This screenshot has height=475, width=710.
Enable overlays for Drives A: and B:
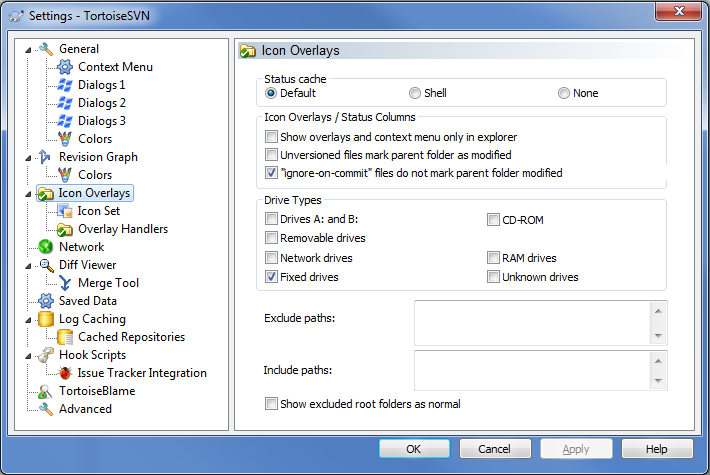click(x=271, y=219)
